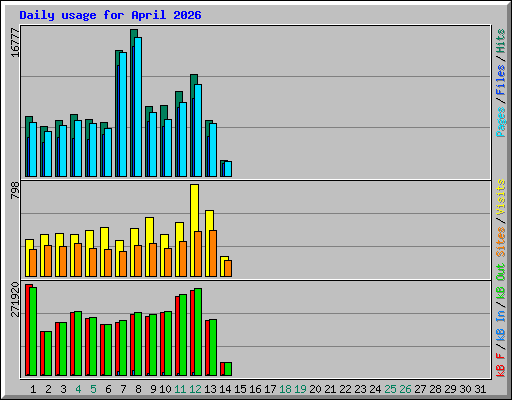Click the 798 y-axis value
The width and height of the screenshot is (512, 400).
click(15, 190)
